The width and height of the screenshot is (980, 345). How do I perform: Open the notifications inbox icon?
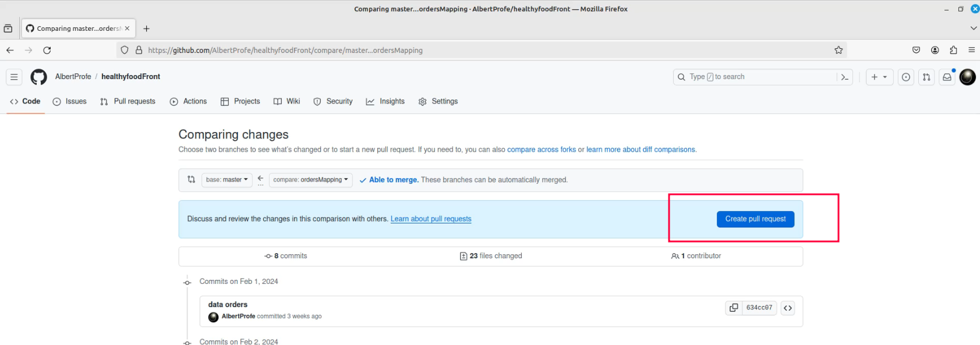tap(947, 77)
